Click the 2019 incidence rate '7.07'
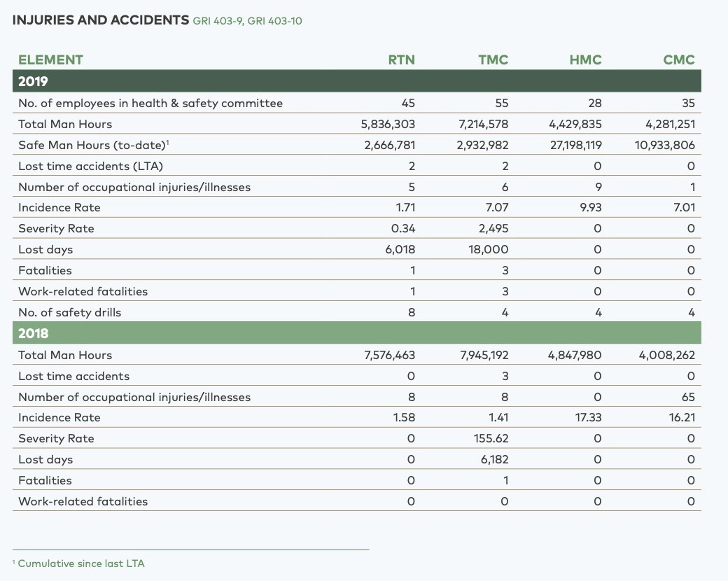The image size is (728, 581). (x=497, y=208)
